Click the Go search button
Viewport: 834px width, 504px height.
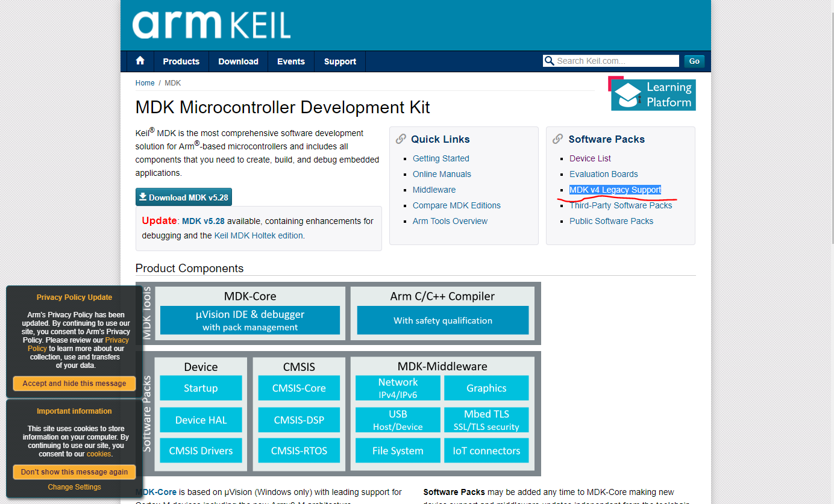tap(694, 61)
